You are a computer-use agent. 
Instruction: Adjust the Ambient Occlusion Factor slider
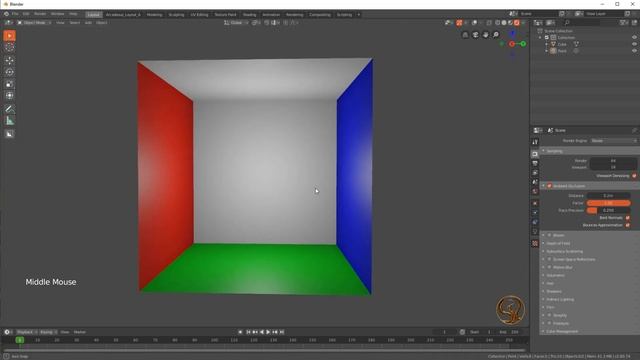(x=608, y=203)
